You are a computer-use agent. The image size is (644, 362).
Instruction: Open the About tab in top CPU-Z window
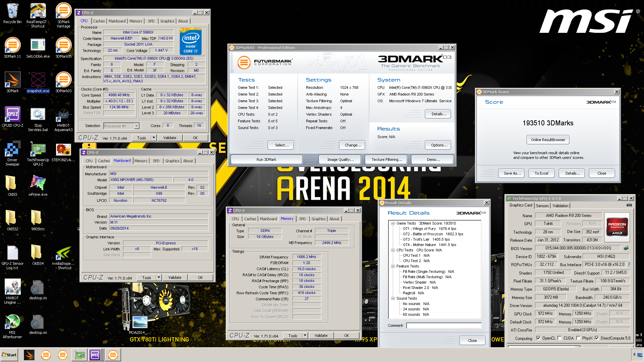click(183, 21)
